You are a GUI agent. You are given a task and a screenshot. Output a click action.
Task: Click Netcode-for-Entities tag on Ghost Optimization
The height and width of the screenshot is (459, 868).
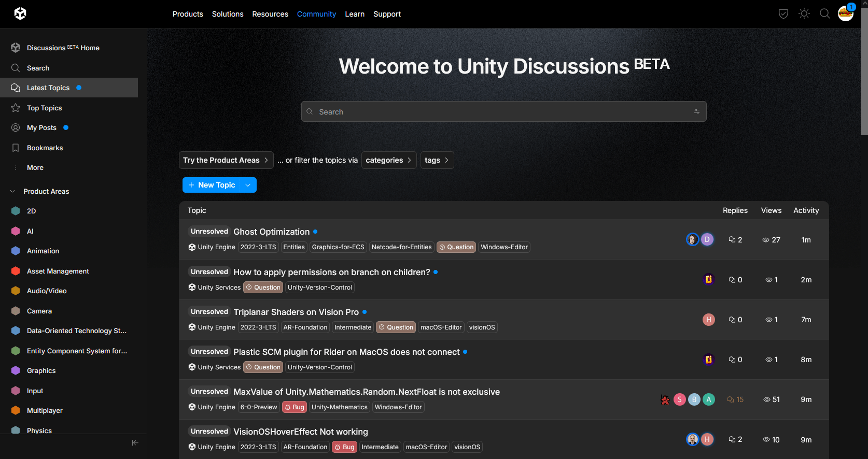[x=401, y=247]
